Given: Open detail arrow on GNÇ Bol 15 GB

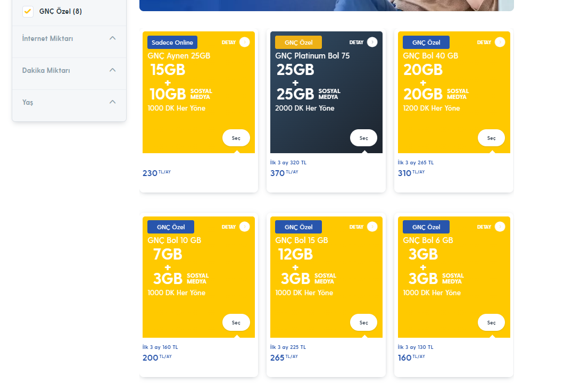Looking at the screenshot, I should point(372,227).
